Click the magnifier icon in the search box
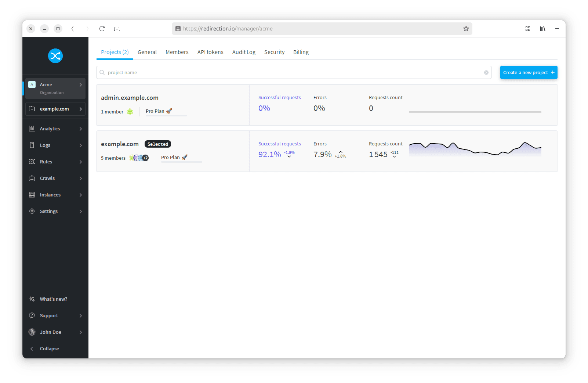Viewport: 588px width, 383px height. pos(102,72)
